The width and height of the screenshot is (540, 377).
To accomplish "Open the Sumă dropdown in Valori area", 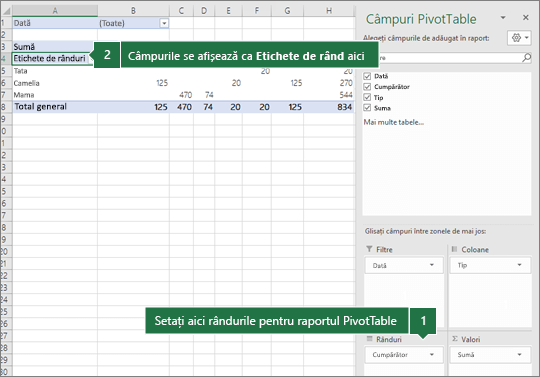I will (x=519, y=355).
